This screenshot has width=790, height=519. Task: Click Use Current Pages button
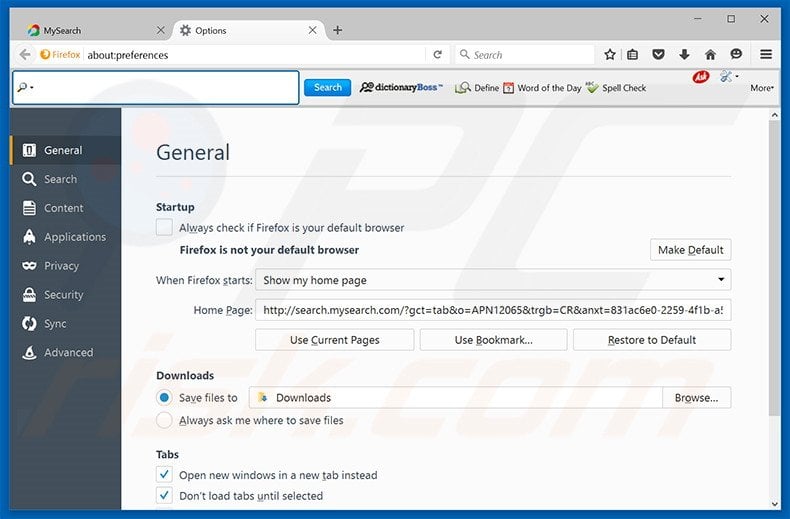(335, 340)
